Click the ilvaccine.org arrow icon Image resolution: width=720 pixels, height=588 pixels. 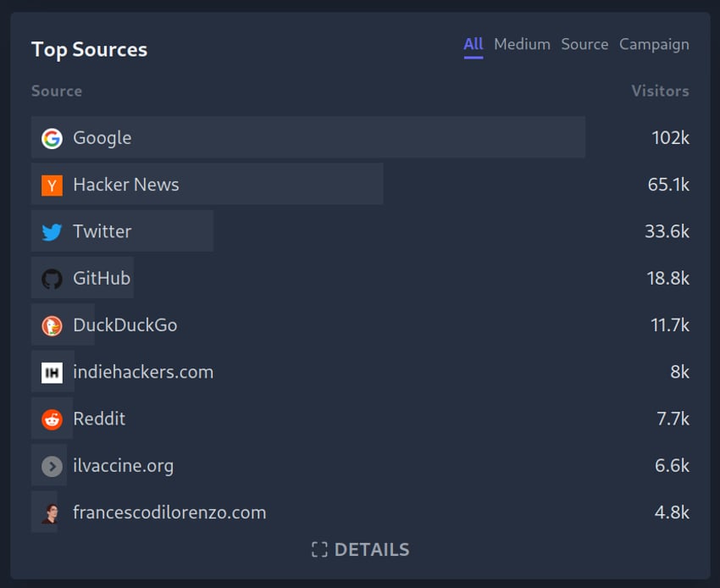[x=52, y=466]
